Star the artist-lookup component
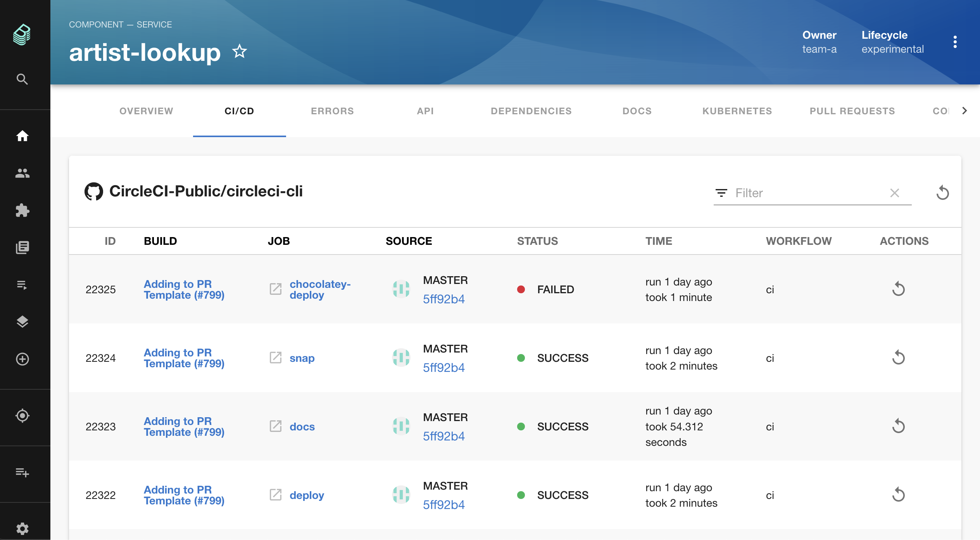The width and height of the screenshot is (980, 540). click(240, 52)
